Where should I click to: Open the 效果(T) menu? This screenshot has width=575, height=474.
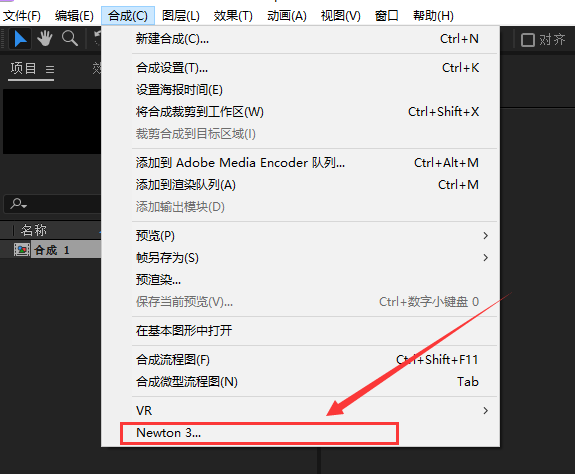coord(233,16)
